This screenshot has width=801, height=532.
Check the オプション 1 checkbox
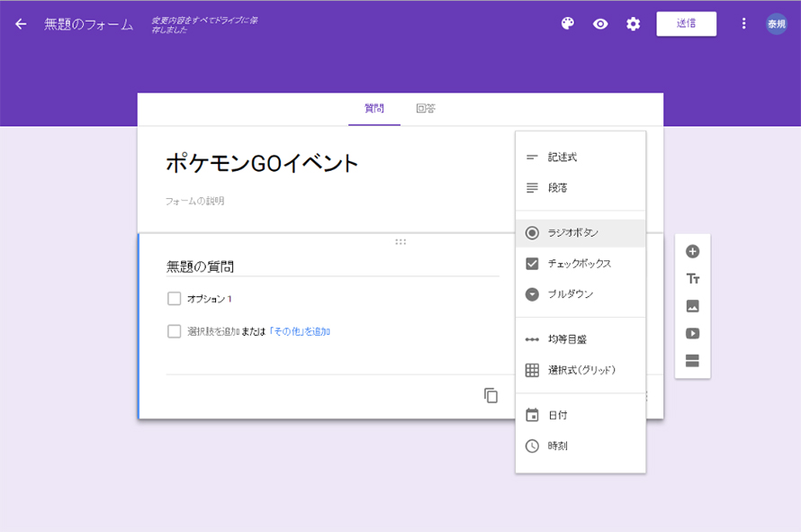click(175, 299)
